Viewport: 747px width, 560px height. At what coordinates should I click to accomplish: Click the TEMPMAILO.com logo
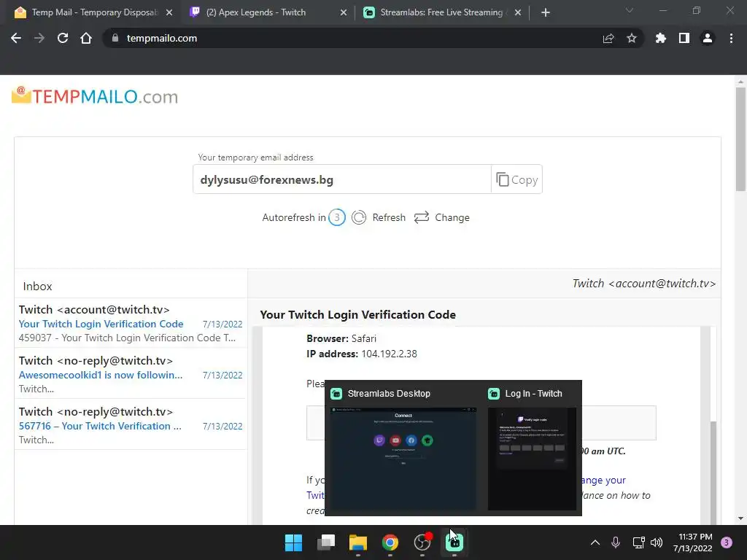[95, 96]
